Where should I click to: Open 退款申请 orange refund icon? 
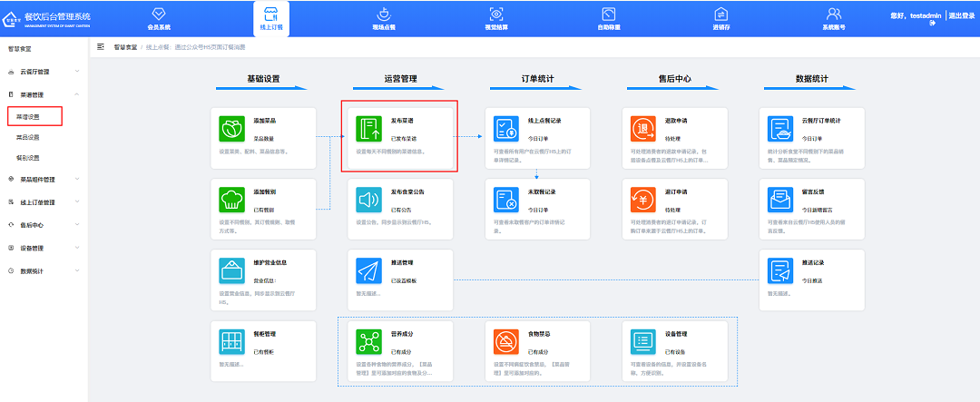tap(644, 128)
